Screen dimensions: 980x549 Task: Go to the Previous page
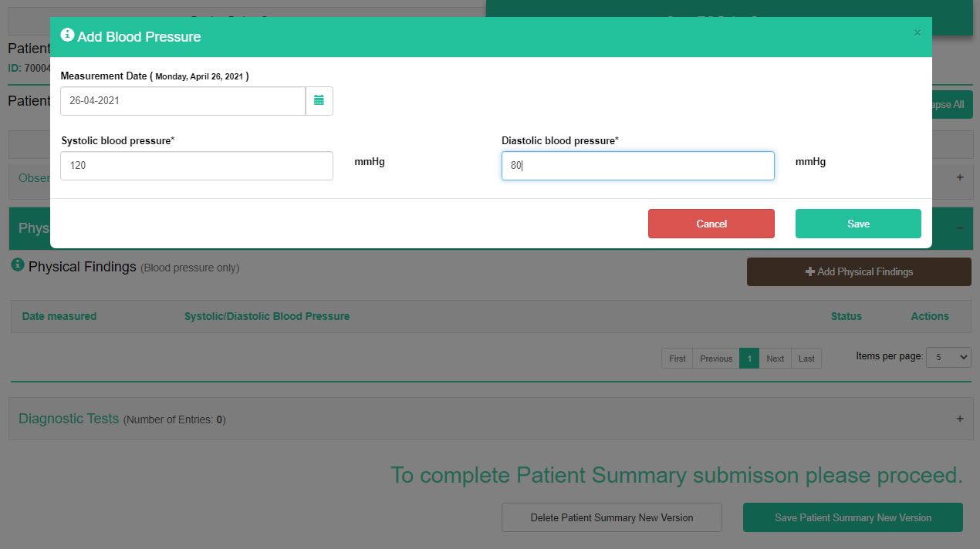[x=715, y=359]
